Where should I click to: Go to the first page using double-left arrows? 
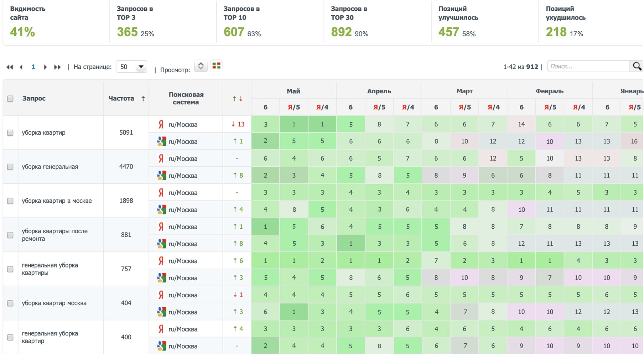(x=10, y=67)
